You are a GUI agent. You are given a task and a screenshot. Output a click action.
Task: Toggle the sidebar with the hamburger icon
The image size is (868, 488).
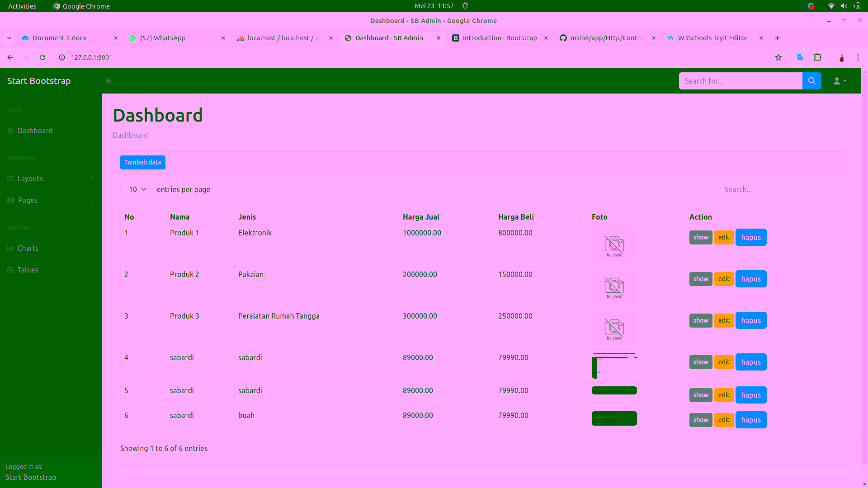[x=108, y=81]
